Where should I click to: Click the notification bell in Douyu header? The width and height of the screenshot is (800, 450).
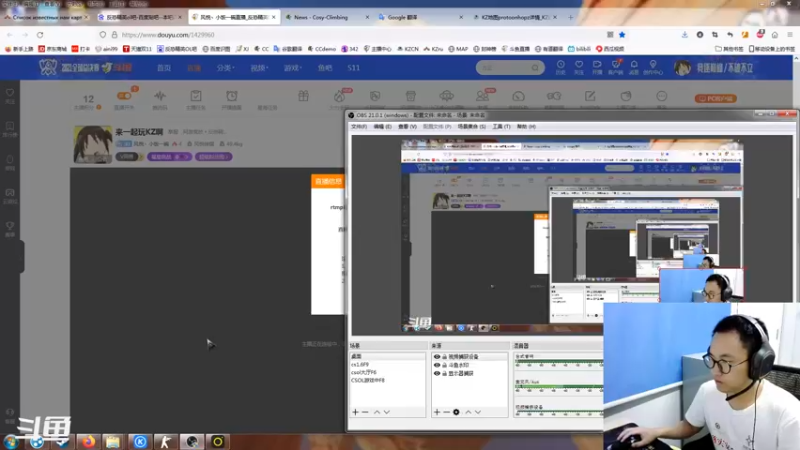pos(634,65)
